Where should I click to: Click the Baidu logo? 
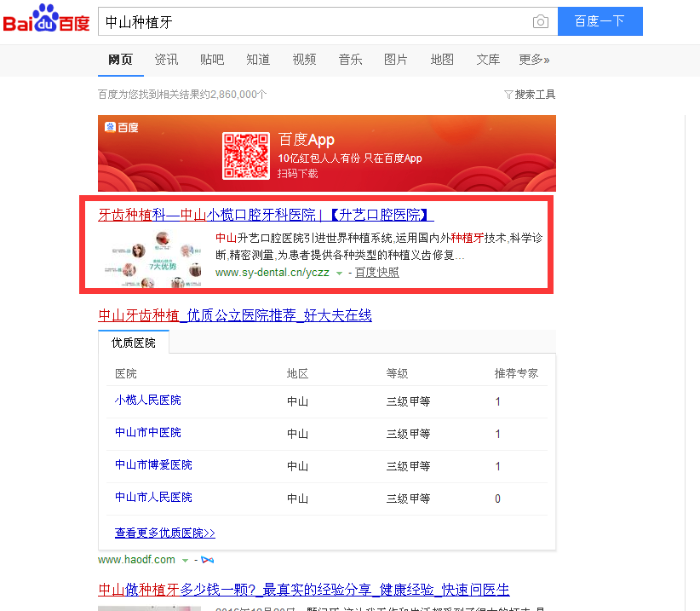pyautogui.click(x=47, y=19)
